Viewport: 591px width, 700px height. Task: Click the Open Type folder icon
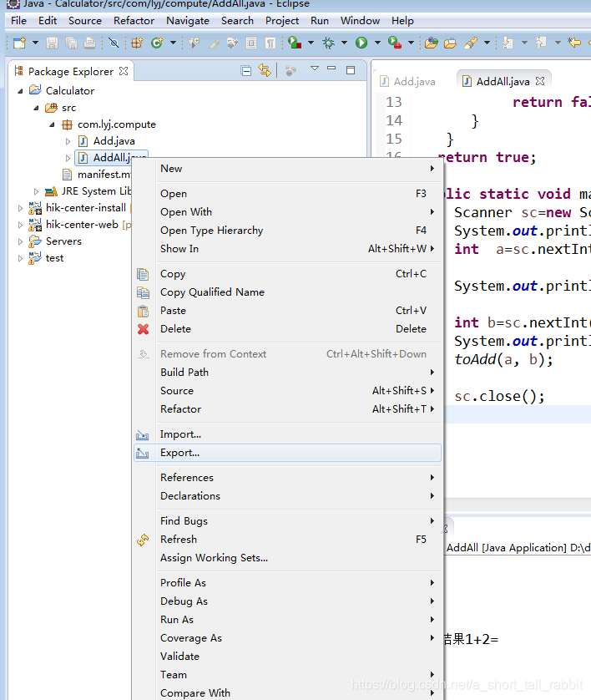click(432, 43)
